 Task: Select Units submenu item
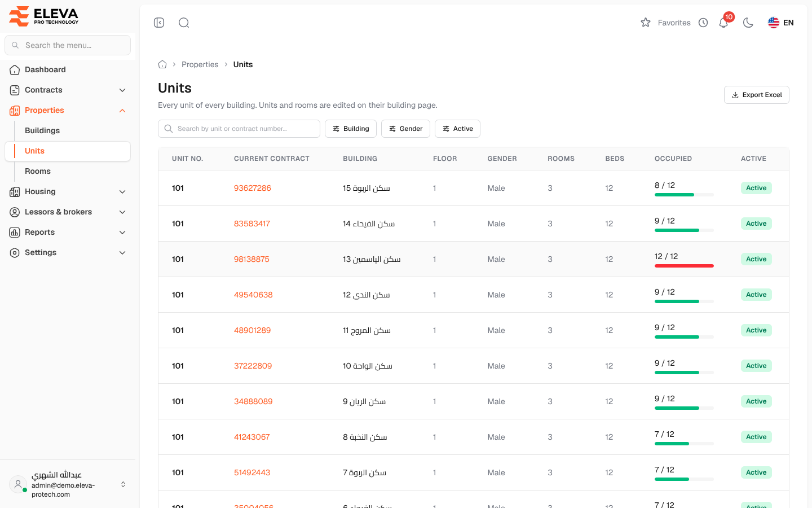pyautogui.click(x=68, y=151)
